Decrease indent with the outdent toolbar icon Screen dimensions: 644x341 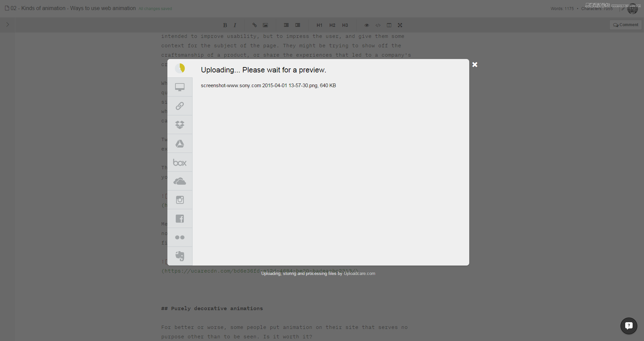point(286,25)
